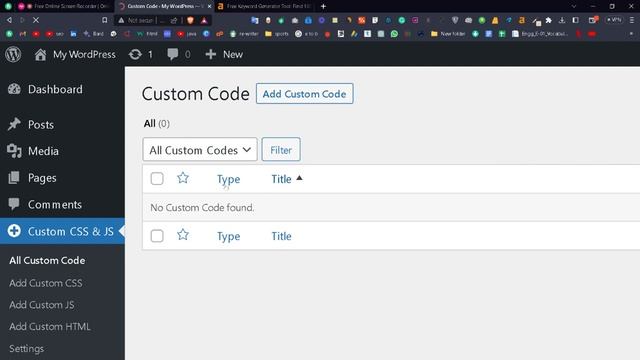The height and width of the screenshot is (360, 640).
Task: Click the Posts pushpin icon in sidebar
Action: (x=14, y=124)
